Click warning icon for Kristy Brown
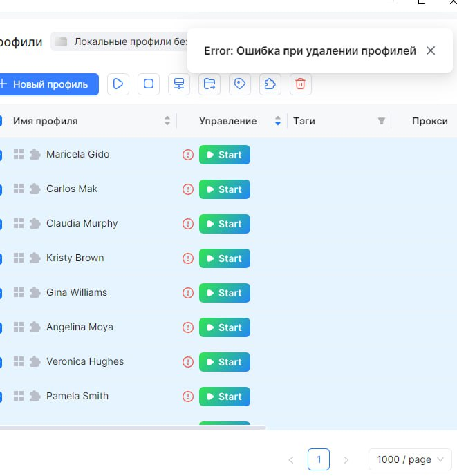Viewport: 457px width, 476px height. [x=188, y=258]
